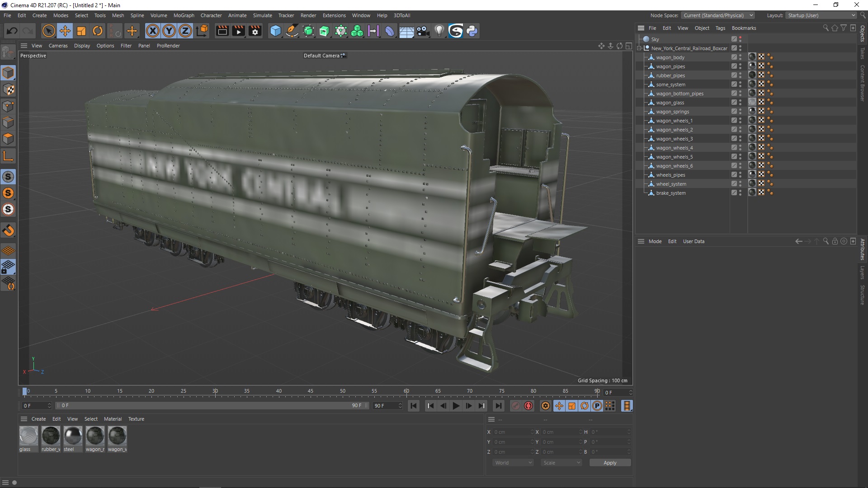Go to start of animation
Image resolution: width=868 pixels, height=488 pixels.
[413, 406]
